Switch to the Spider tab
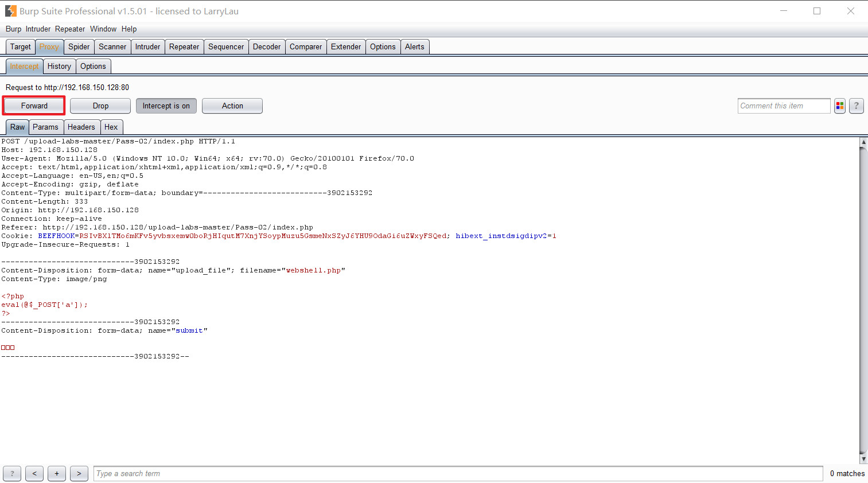 pyautogui.click(x=79, y=47)
